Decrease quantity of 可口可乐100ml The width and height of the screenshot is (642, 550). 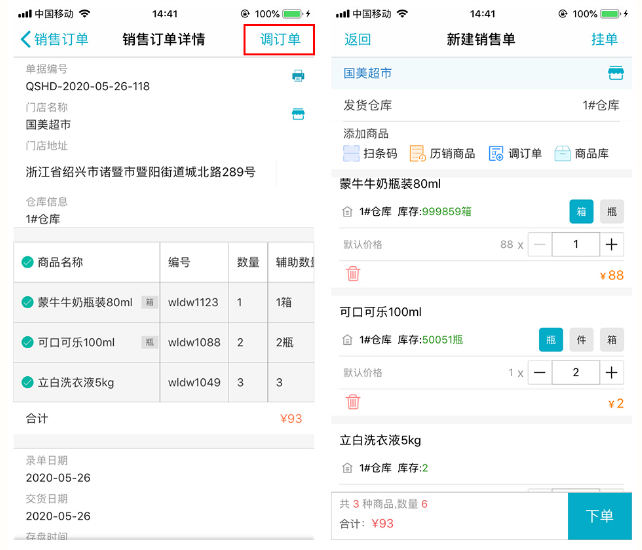pyautogui.click(x=540, y=372)
